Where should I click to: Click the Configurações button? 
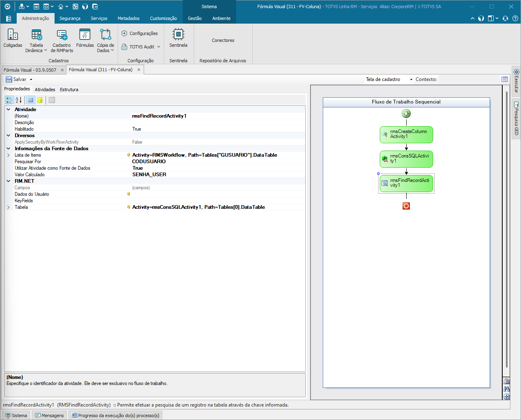click(x=140, y=33)
